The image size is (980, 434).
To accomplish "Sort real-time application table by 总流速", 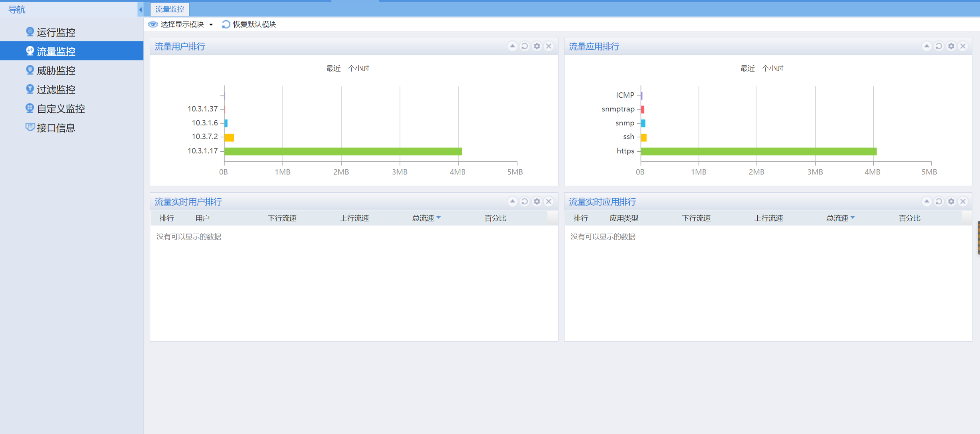I will (837, 218).
